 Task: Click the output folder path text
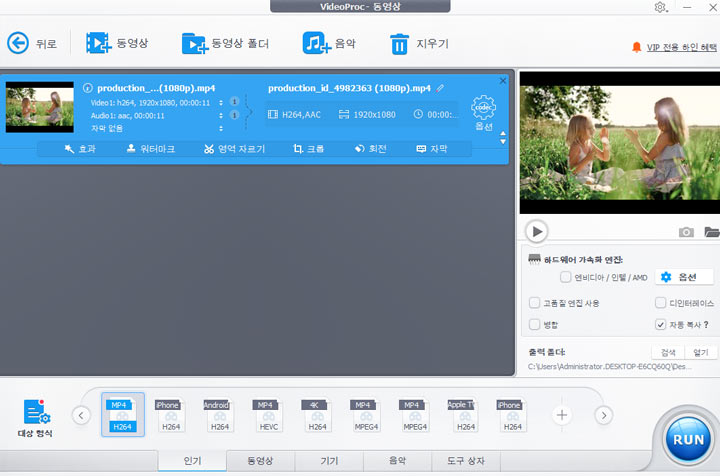pyautogui.click(x=610, y=366)
